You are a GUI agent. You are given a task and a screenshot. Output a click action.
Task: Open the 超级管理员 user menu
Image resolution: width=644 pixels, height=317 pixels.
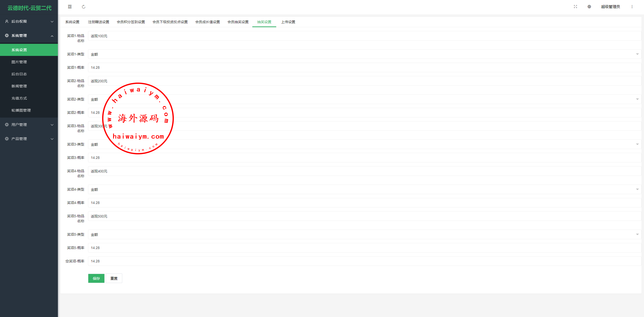pos(610,7)
